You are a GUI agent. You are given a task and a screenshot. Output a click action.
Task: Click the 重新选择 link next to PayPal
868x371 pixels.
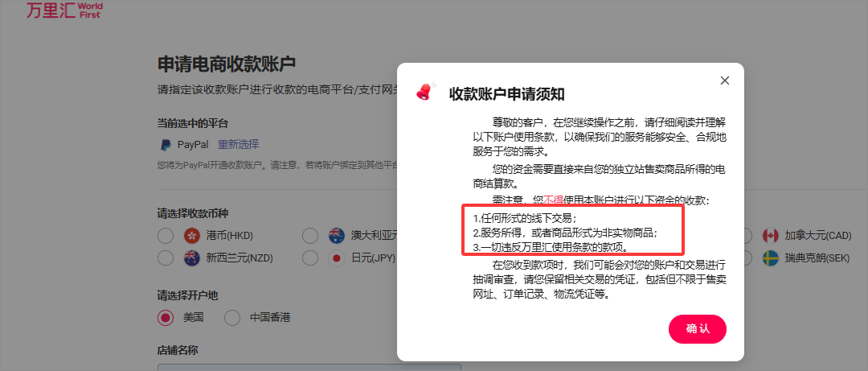coord(238,144)
